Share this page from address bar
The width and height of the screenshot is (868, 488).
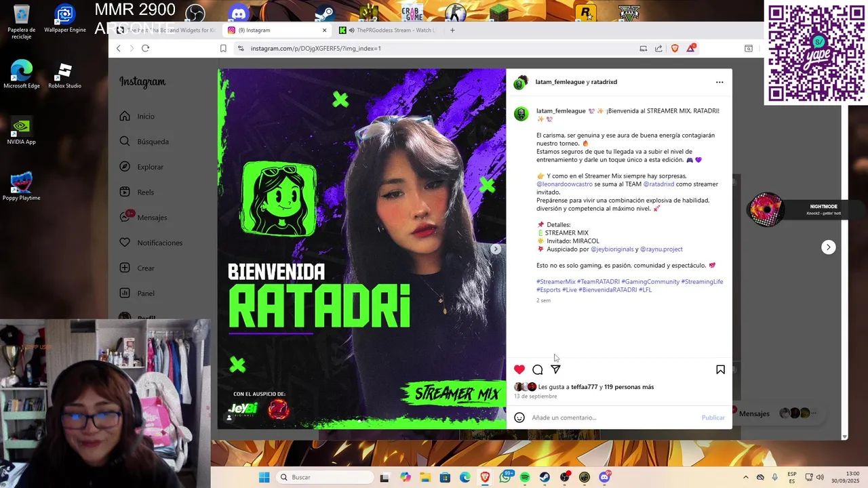(x=658, y=48)
